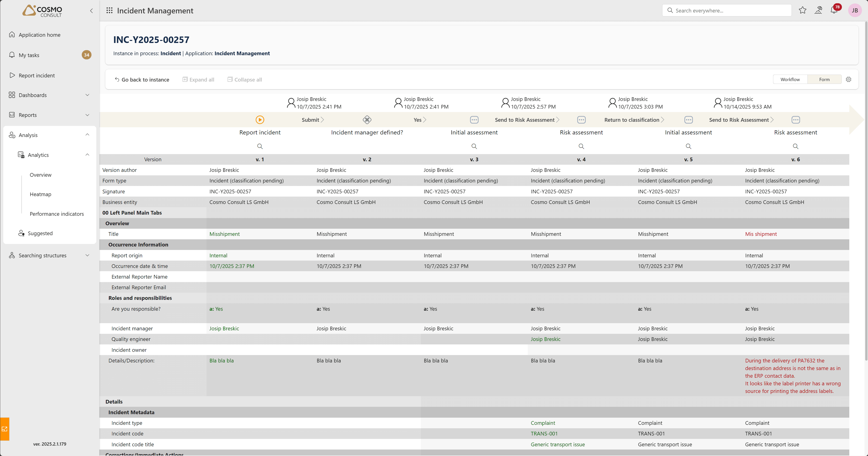Switch to the Workflow view tab
Image resolution: width=868 pixels, height=456 pixels.
coord(790,79)
